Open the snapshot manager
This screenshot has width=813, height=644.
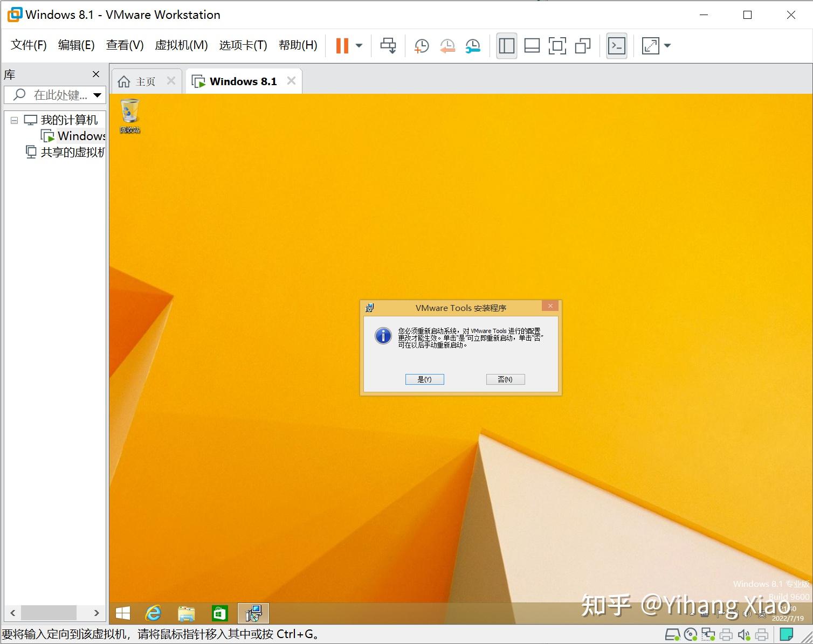(473, 46)
